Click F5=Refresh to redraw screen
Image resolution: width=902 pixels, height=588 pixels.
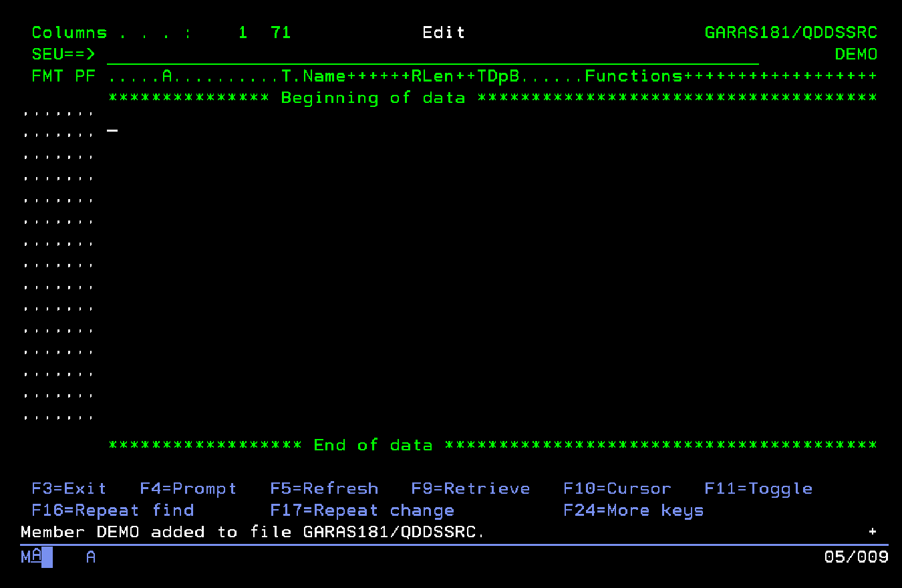click(325, 488)
